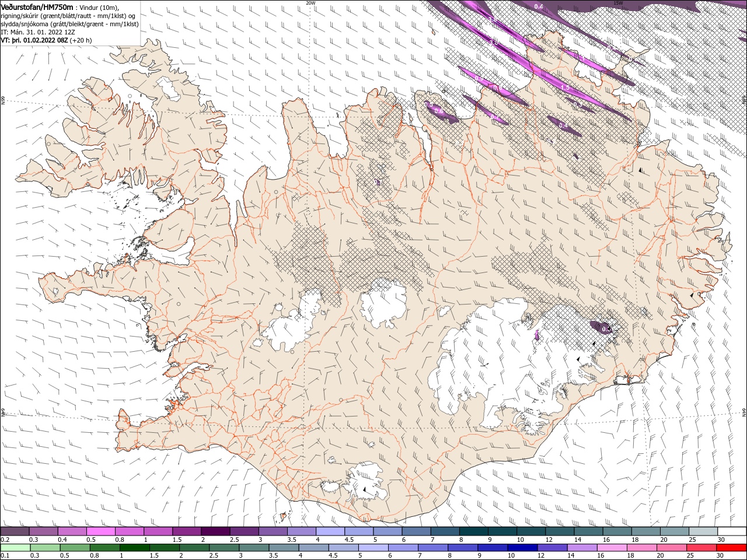
Task: Click the 15W longitude label
Action: click(x=618, y=3)
